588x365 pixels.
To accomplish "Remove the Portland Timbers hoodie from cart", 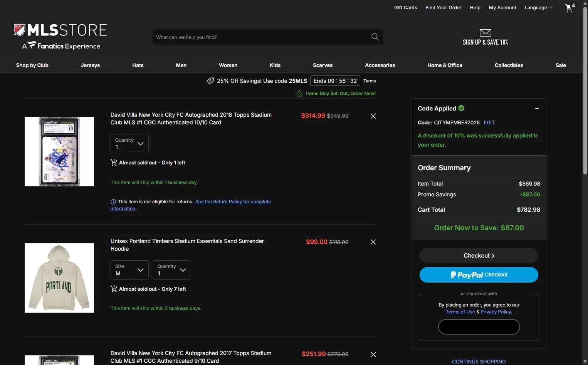I will 373,242.
